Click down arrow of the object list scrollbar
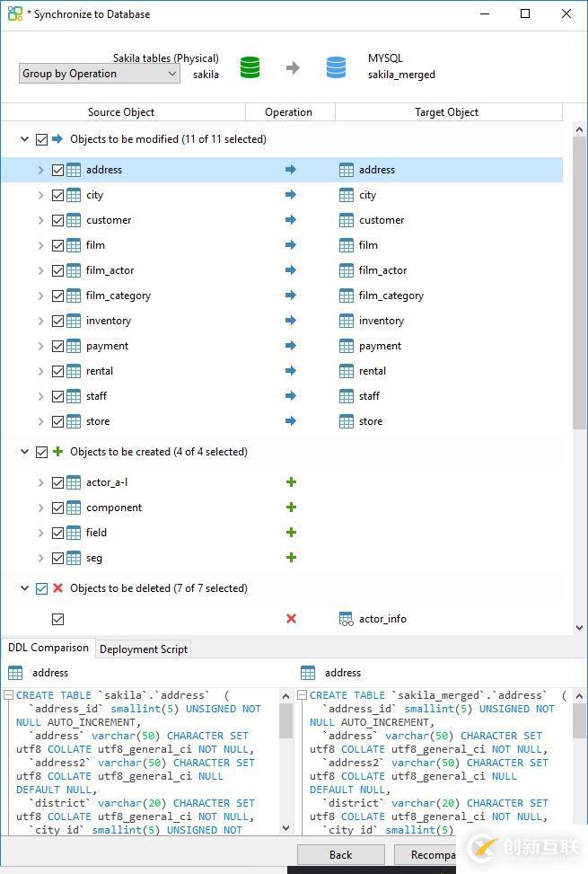The width and height of the screenshot is (588, 874). (x=579, y=627)
